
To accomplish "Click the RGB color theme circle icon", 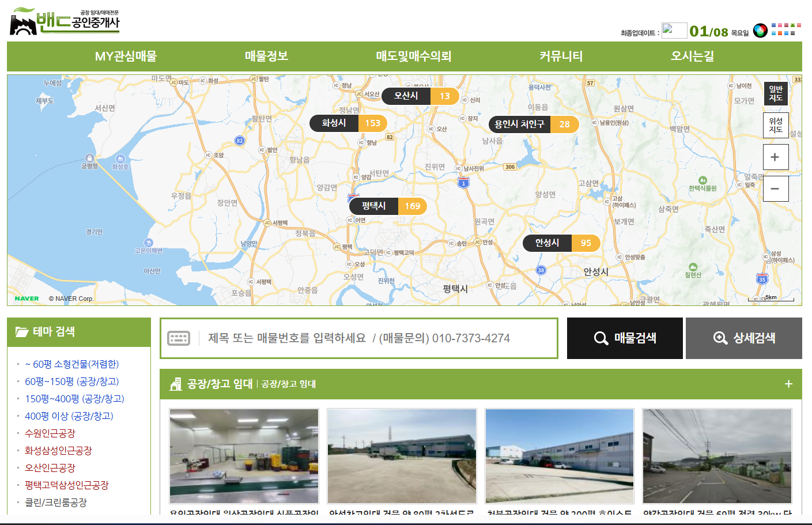I will pyautogui.click(x=760, y=31).
